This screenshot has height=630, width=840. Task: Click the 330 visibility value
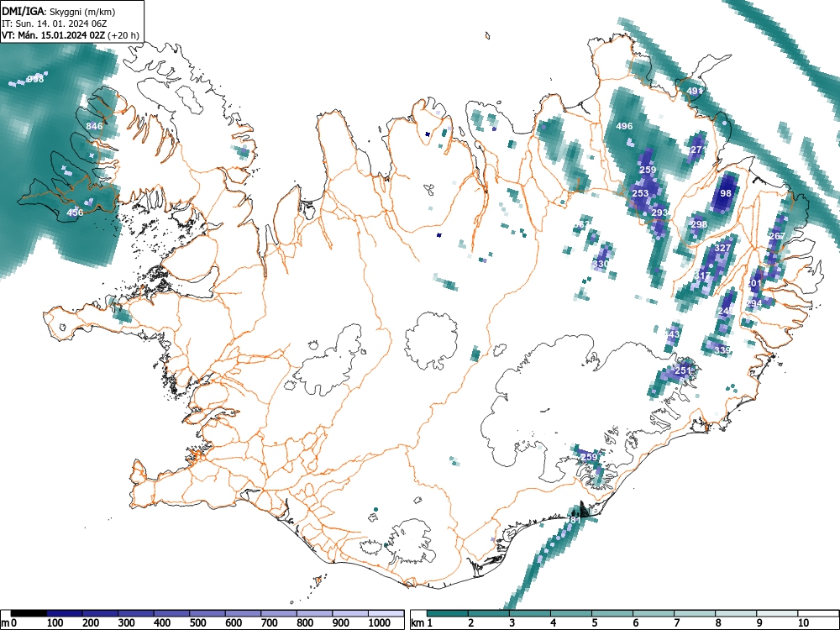[x=601, y=264]
